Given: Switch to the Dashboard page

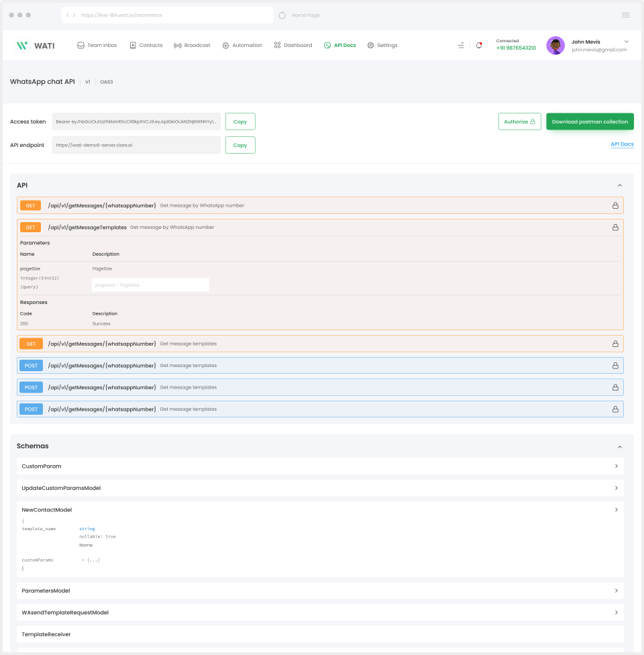Looking at the screenshot, I should point(293,45).
